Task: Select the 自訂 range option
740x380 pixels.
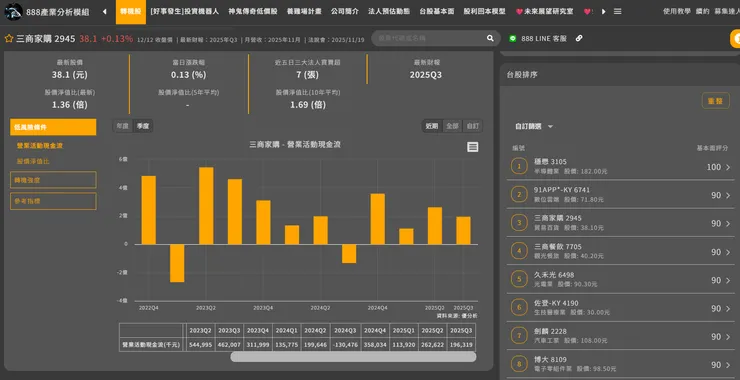Action: pyautogui.click(x=472, y=126)
